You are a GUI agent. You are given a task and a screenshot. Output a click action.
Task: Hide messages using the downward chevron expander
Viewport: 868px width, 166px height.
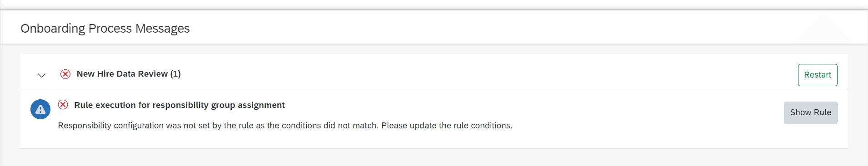[41, 75]
